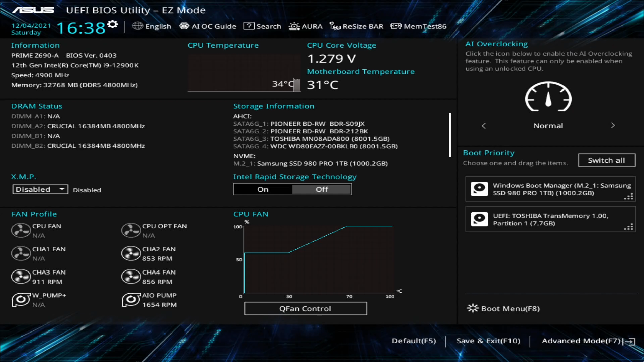Click SATA6G_2 PIONEER BDR-212BK entry
The width and height of the screenshot is (644, 362).
[301, 131]
